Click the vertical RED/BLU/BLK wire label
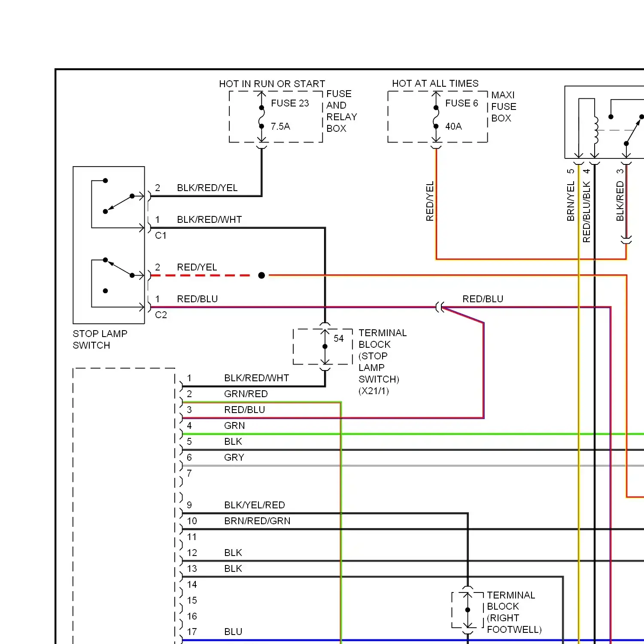 (586, 212)
